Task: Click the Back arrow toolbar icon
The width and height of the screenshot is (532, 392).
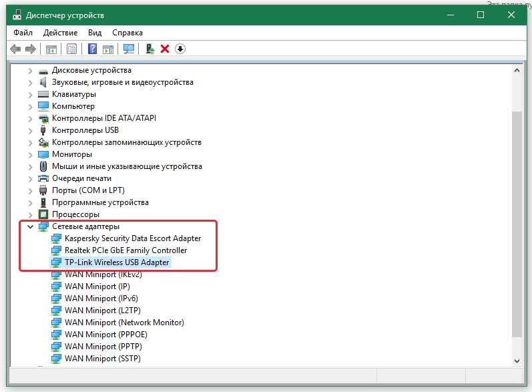Action: click(x=15, y=49)
